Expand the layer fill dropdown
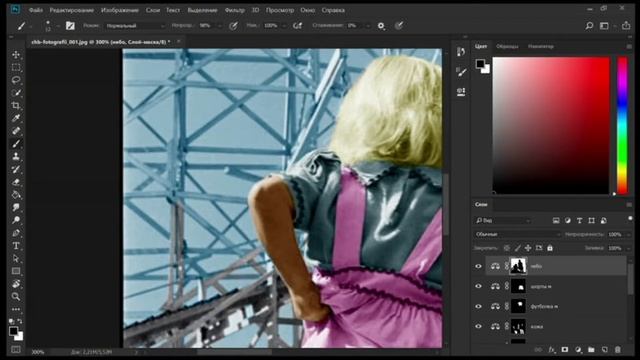The height and width of the screenshot is (360, 640). pyautogui.click(x=628, y=248)
